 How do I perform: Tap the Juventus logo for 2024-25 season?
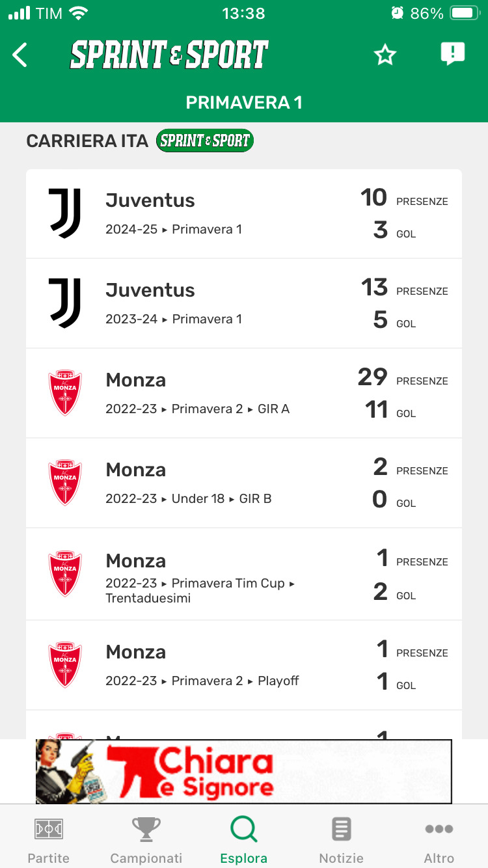click(65, 213)
